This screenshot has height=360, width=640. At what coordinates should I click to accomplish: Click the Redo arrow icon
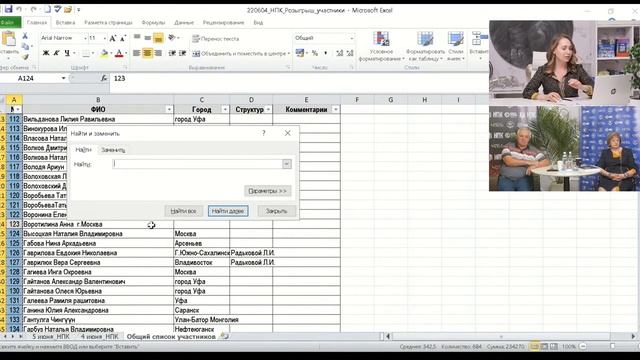tap(33, 9)
